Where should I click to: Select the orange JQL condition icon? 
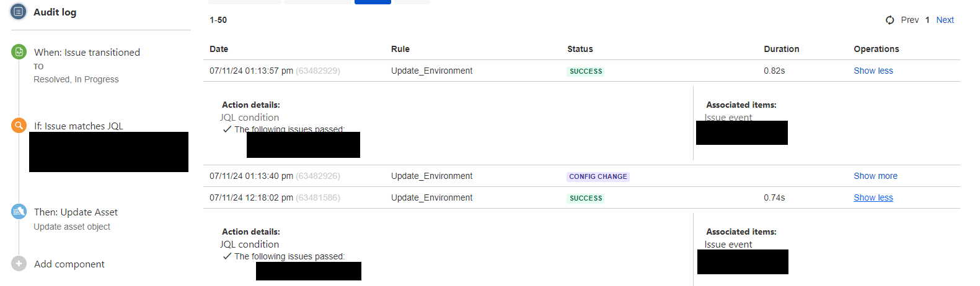pos(19,126)
